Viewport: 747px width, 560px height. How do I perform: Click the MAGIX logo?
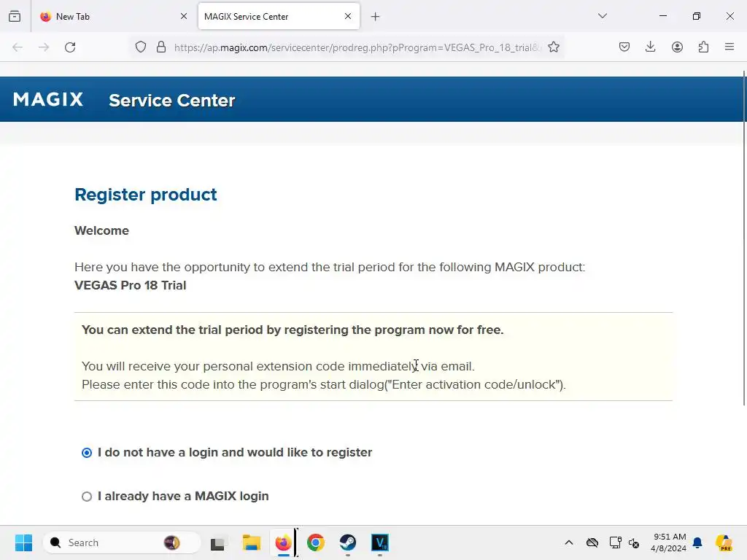point(48,99)
